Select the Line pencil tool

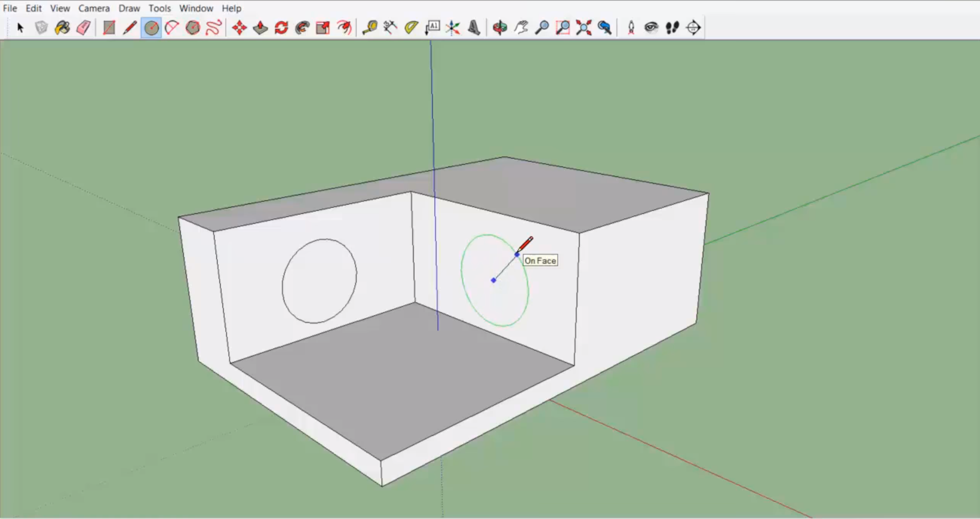pos(130,28)
